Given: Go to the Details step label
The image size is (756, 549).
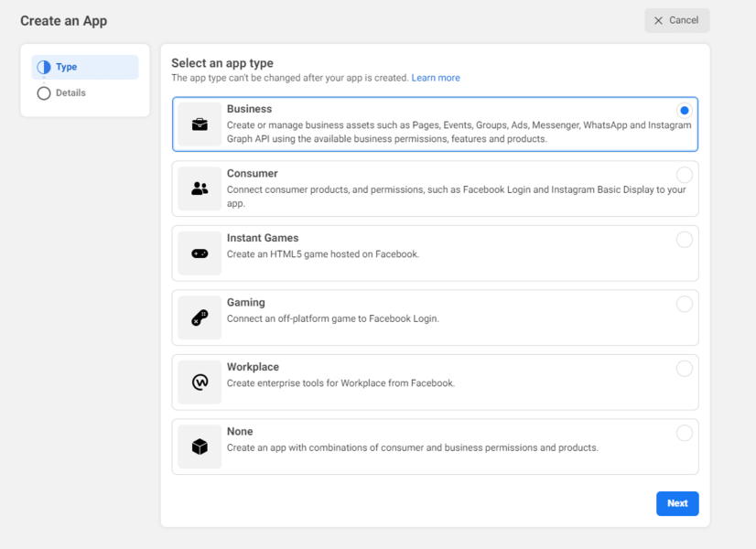Looking at the screenshot, I should click(70, 93).
